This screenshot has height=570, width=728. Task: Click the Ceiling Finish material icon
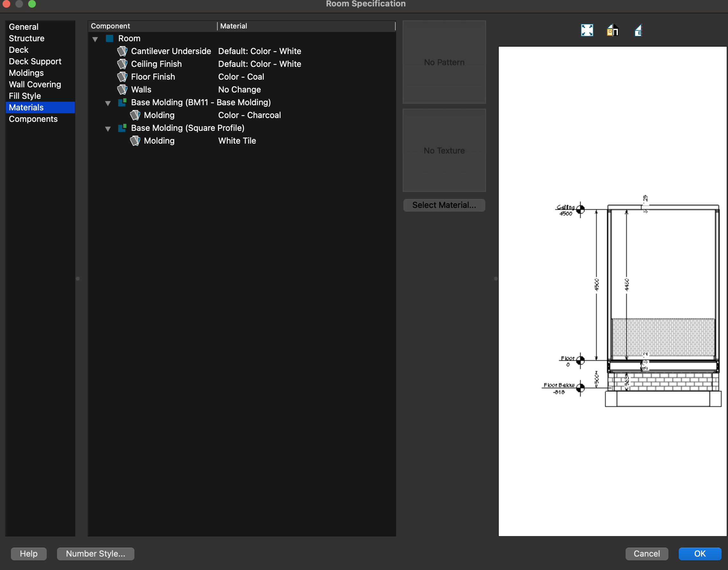pyautogui.click(x=122, y=64)
